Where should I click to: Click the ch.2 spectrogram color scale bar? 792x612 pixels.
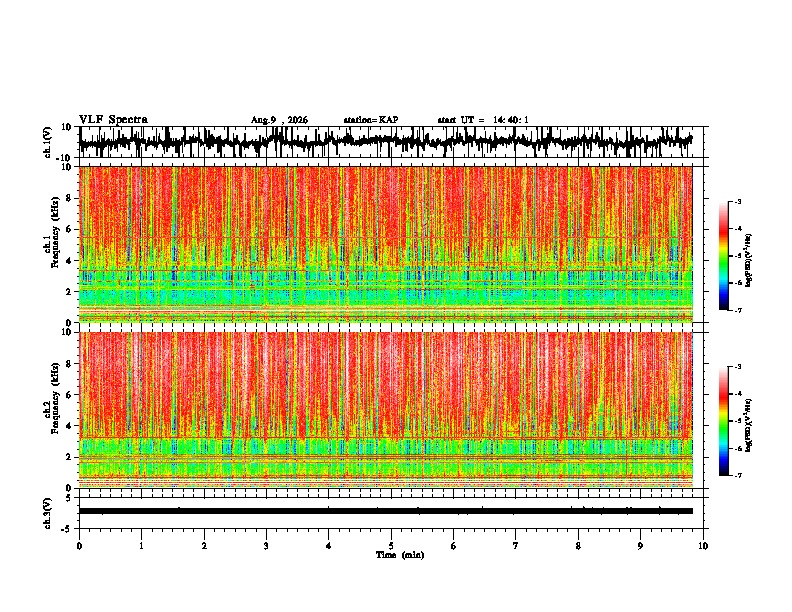[723, 421]
